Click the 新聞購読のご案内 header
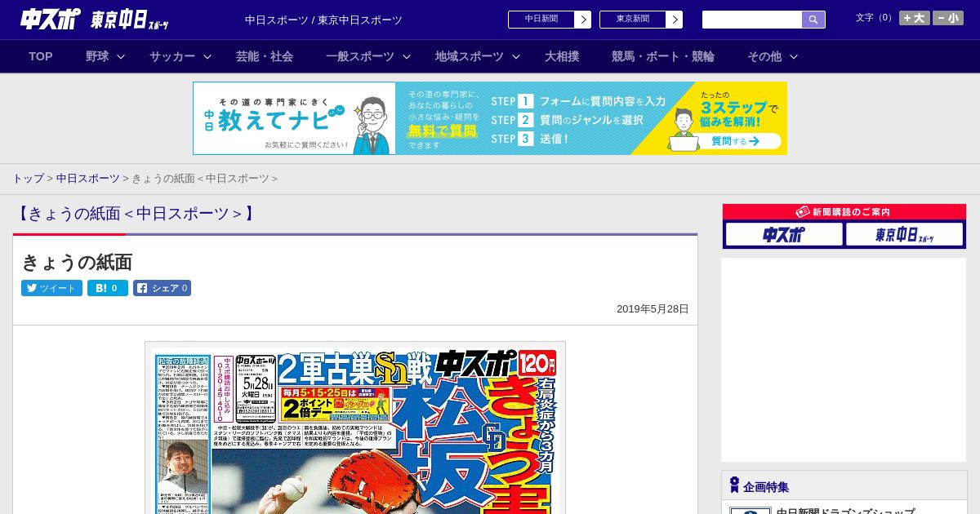The width and height of the screenshot is (980, 514). pos(844,212)
